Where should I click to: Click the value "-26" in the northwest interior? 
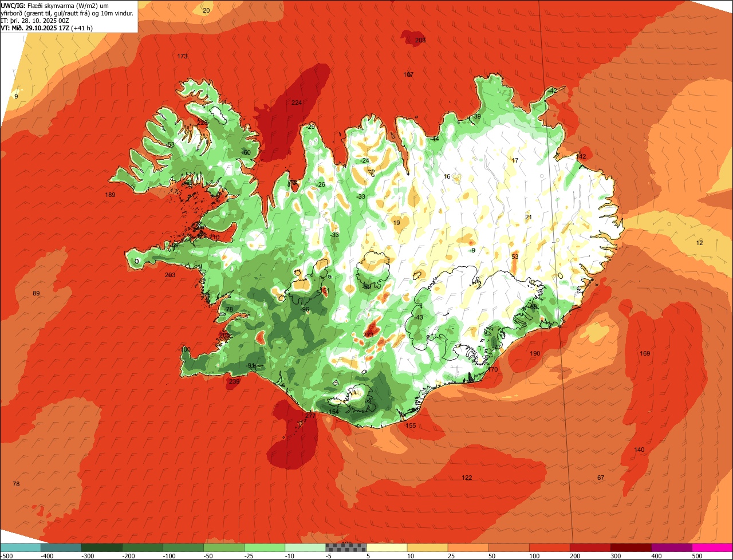321,184
